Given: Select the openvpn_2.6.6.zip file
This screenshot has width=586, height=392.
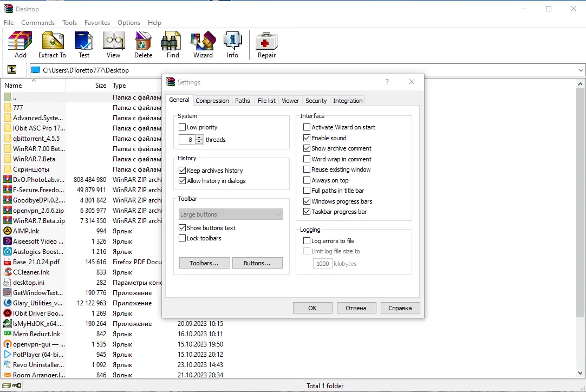Looking at the screenshot, I should [x=38, y=211].
